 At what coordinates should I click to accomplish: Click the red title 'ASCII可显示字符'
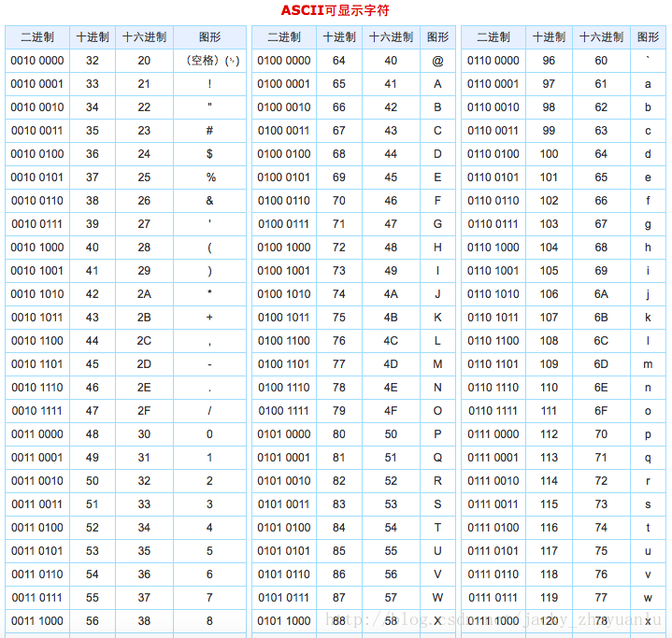point(335,10)
